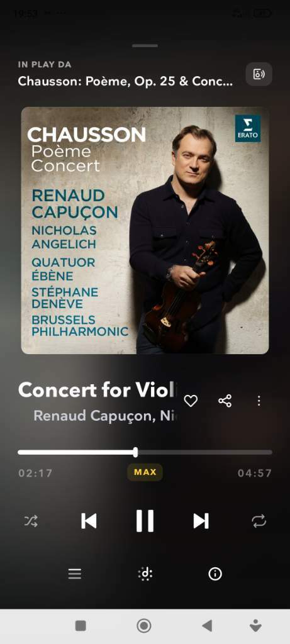Collapse player using the top drag handle
290x644 pixels.
point(145,45)
